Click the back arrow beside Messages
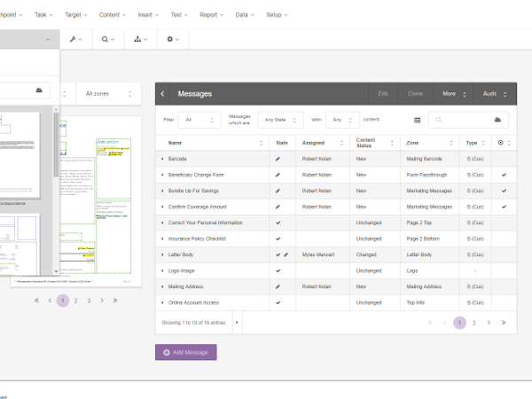This screenshot has height=399, width=532. point(162,94)
